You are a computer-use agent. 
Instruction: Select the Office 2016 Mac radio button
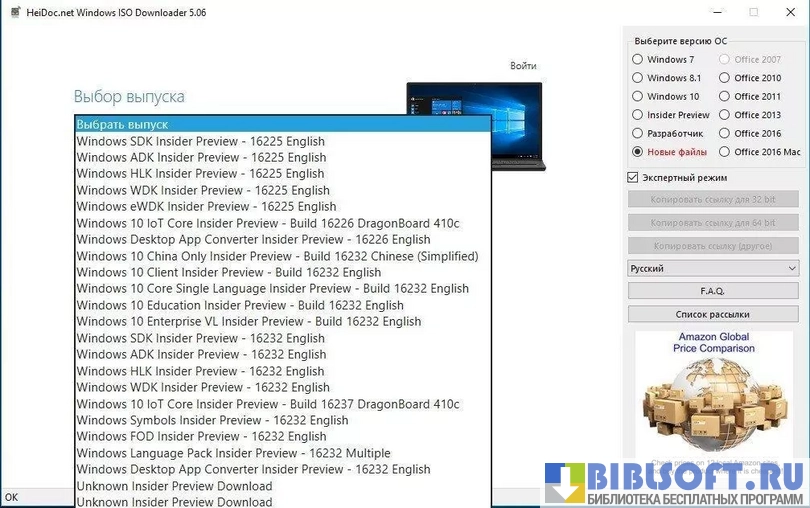725,152
